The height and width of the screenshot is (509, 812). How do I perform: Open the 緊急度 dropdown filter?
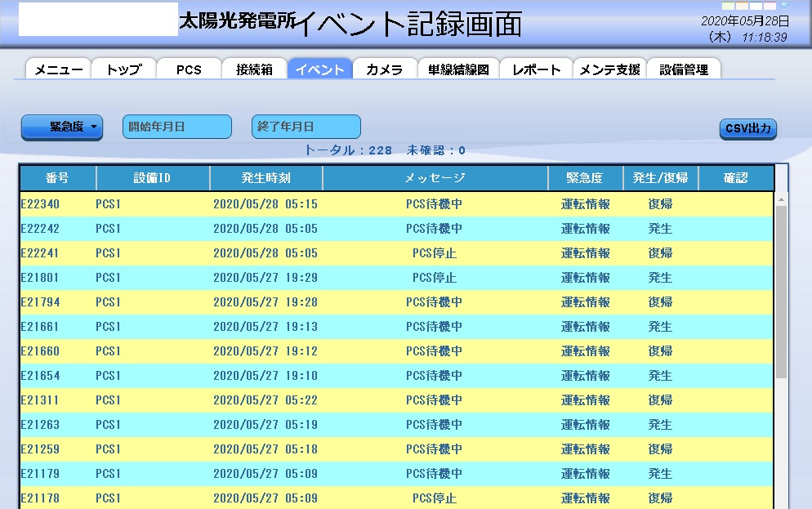click(x=62, y=127)
